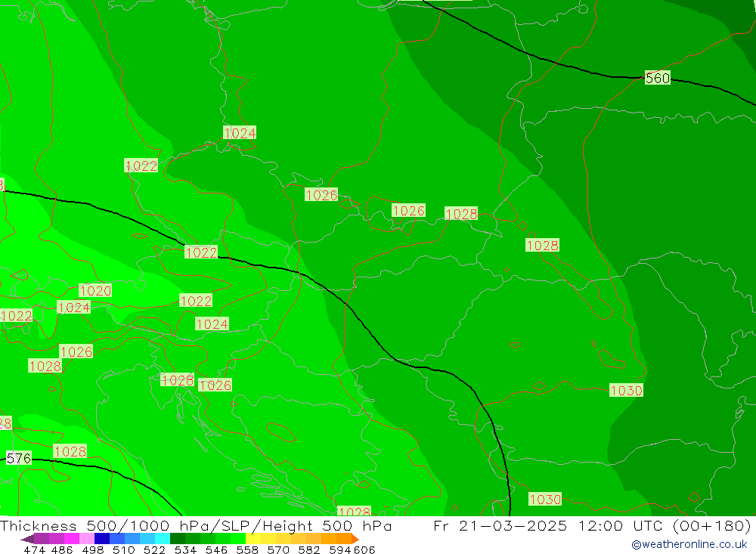Click the 582 legend value
The image size is (756, 554).
point(308,549)
